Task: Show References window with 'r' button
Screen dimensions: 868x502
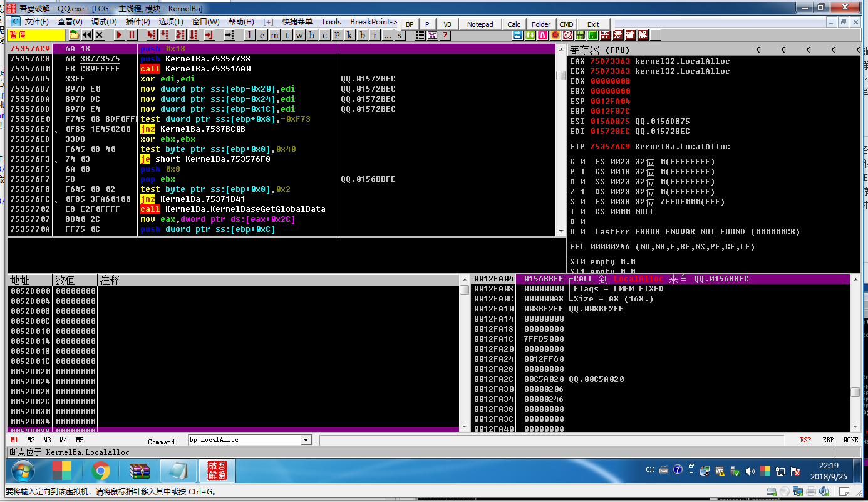Action: pyautogui.click(x=375, y=35)
